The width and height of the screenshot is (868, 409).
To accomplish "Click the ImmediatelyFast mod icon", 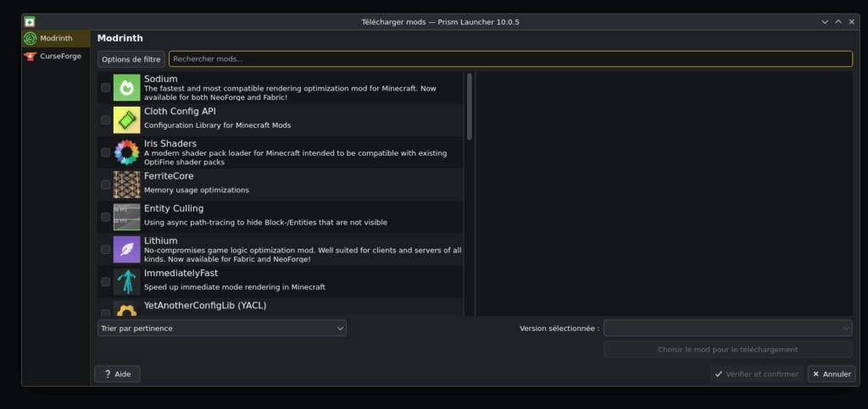I will coord(126,281).
